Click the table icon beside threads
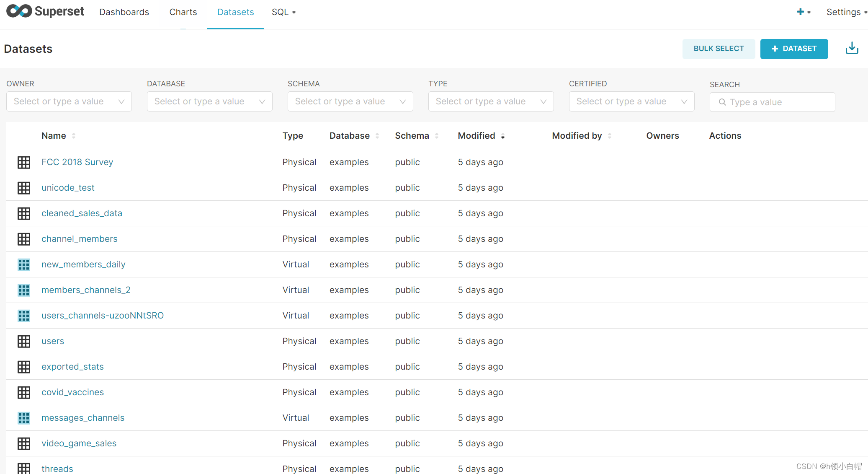868x474 pixels. tap(24, 469)
